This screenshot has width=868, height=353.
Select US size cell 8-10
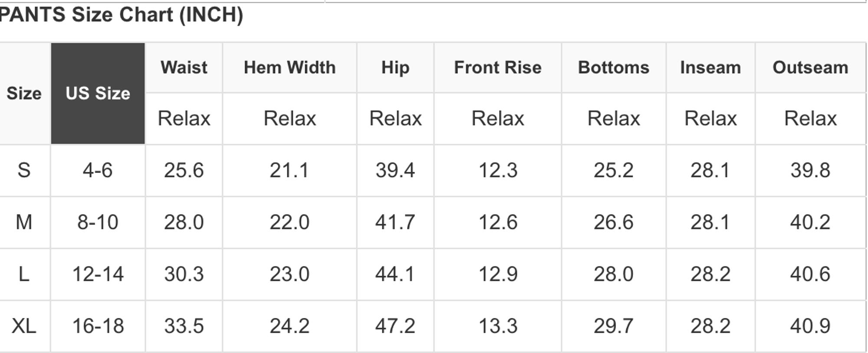pos(98,222)
